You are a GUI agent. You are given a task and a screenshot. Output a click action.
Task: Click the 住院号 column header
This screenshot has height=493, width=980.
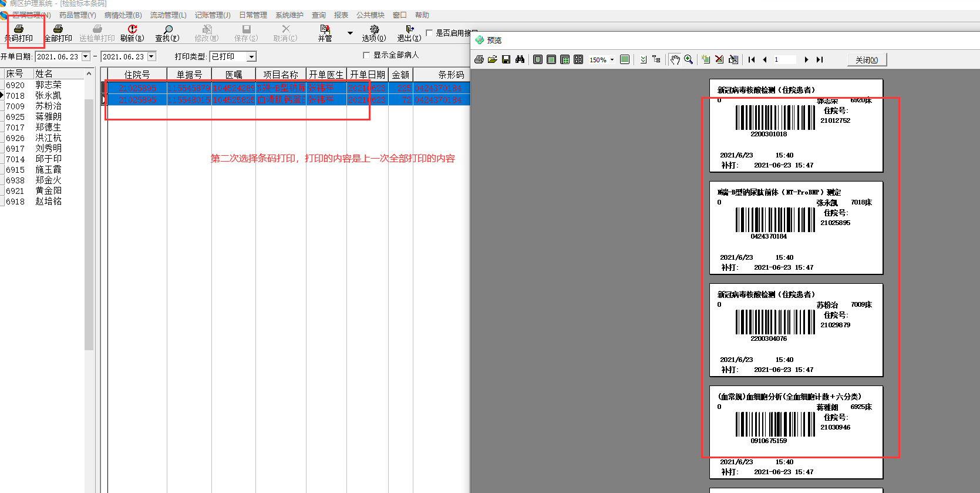(x=137, y=75)
